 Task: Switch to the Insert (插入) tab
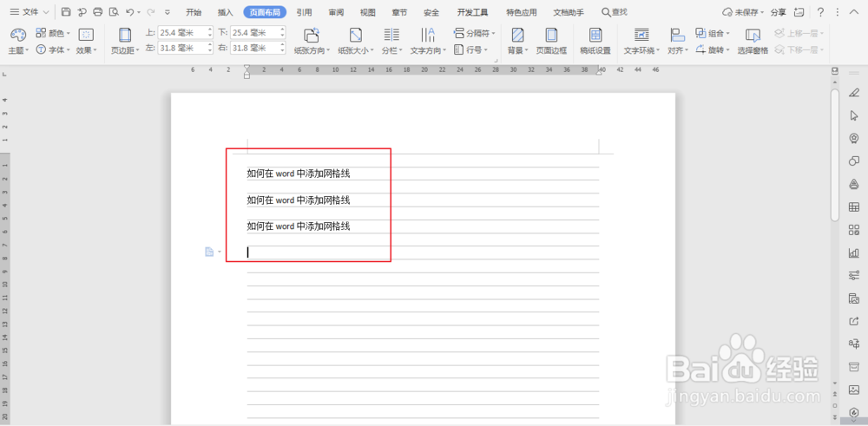(226, 12)
